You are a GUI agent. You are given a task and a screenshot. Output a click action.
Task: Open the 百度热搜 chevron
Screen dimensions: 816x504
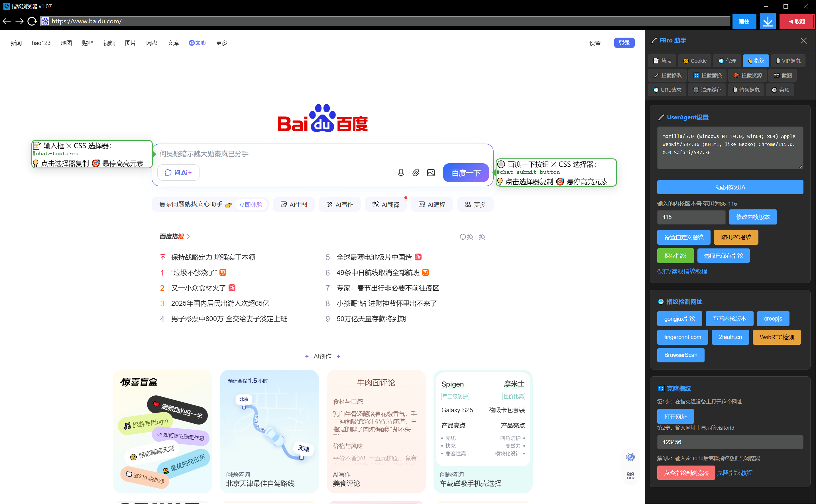coord(188,237)
